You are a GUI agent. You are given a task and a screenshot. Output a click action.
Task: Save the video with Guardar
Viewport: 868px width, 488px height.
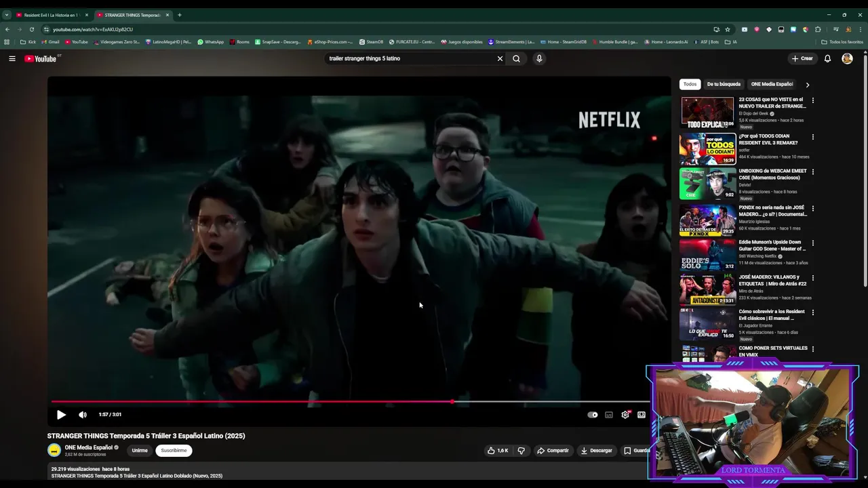[636, 451]
